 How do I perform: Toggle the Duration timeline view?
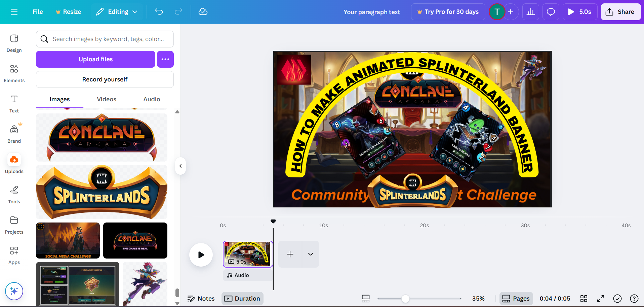pos(242,299)
